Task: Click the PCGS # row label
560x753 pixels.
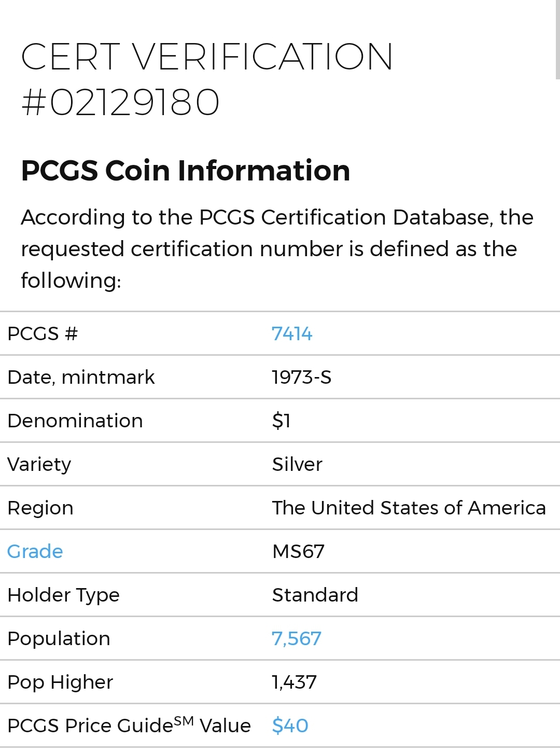Action: [x=43, y=333]
